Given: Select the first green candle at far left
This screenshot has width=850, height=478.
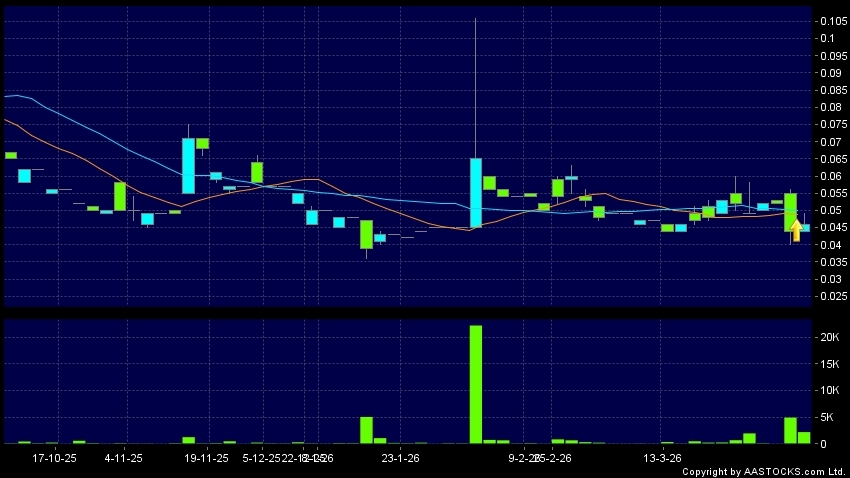Looking at the screenshot, I should [11, 155].
